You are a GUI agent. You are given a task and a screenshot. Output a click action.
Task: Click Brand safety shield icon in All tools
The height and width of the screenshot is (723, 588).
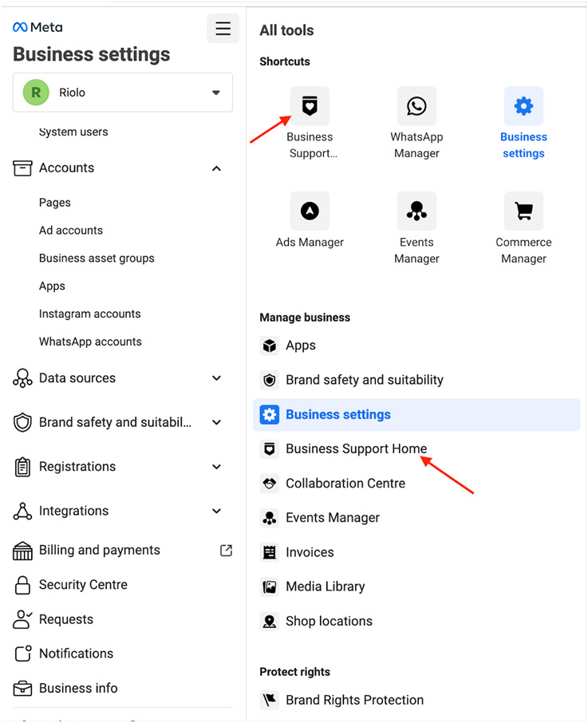[x=270, y=380]
